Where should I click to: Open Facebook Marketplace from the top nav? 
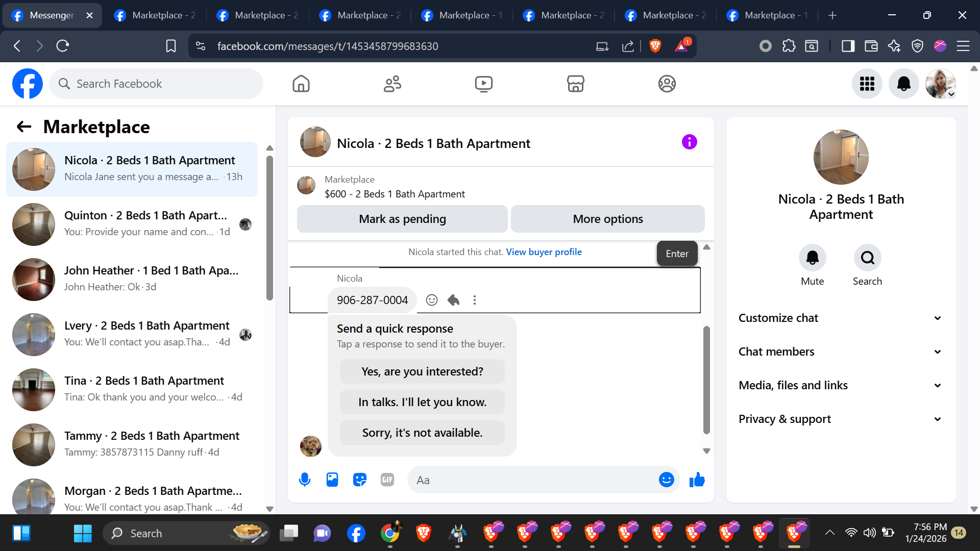pos(575,84)
